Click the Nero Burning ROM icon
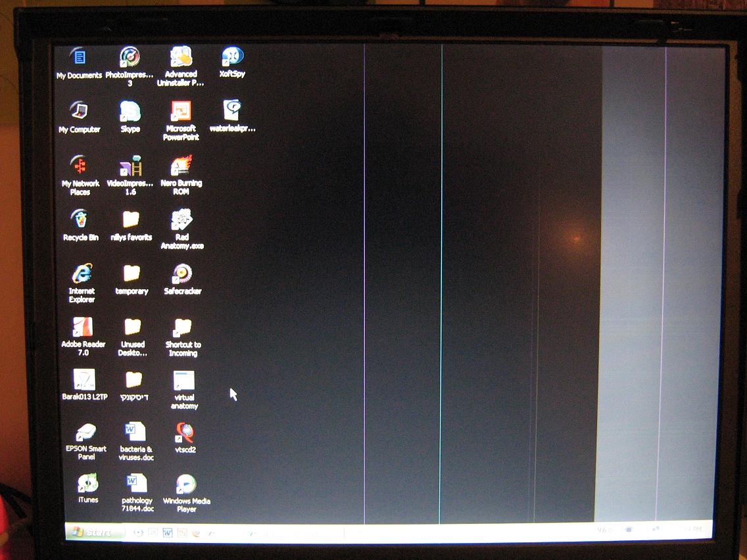Screen dimensions: 747x560 pyautogui.click(x=181, y=166)
